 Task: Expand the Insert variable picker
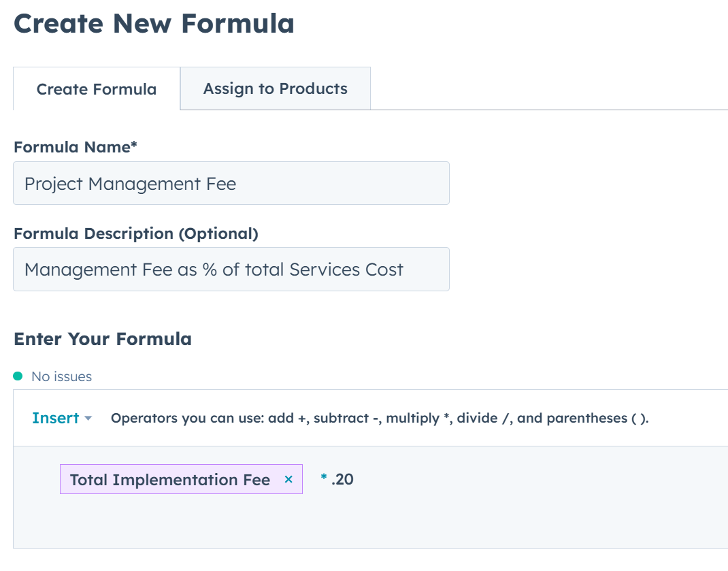[61, 419]
